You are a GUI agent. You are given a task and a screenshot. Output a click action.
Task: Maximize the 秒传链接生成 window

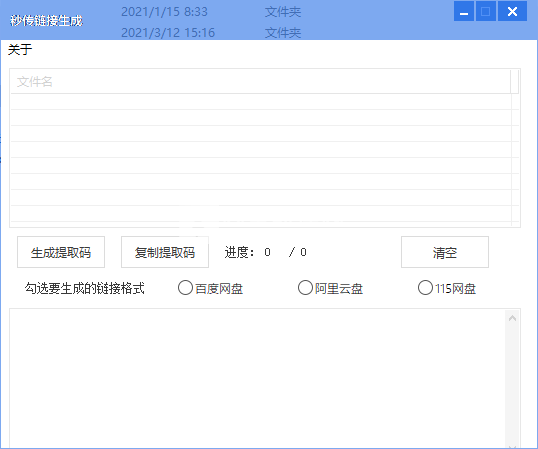(486, 11)
